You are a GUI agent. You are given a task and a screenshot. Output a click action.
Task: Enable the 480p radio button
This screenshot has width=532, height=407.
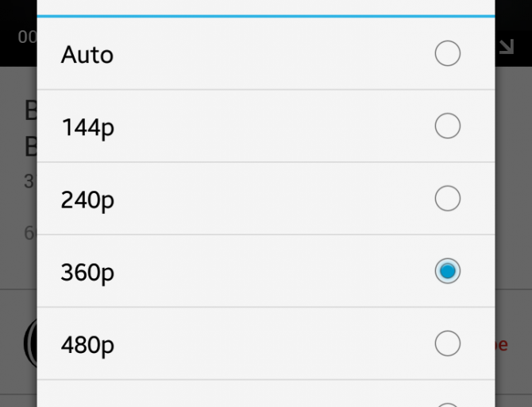[447, 343]
